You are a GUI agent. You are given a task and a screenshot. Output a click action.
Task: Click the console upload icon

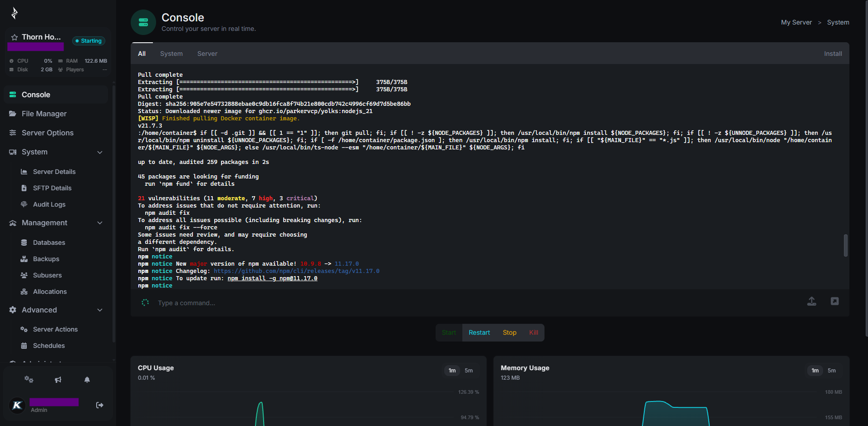[812, 301]
